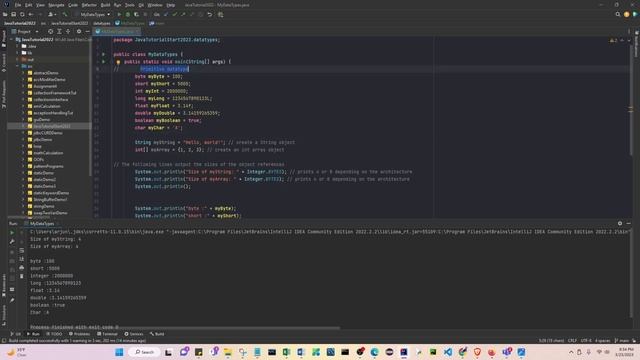Click the run gutter arrow beside class MyDataTypes
640x360 pixels.
104,54
